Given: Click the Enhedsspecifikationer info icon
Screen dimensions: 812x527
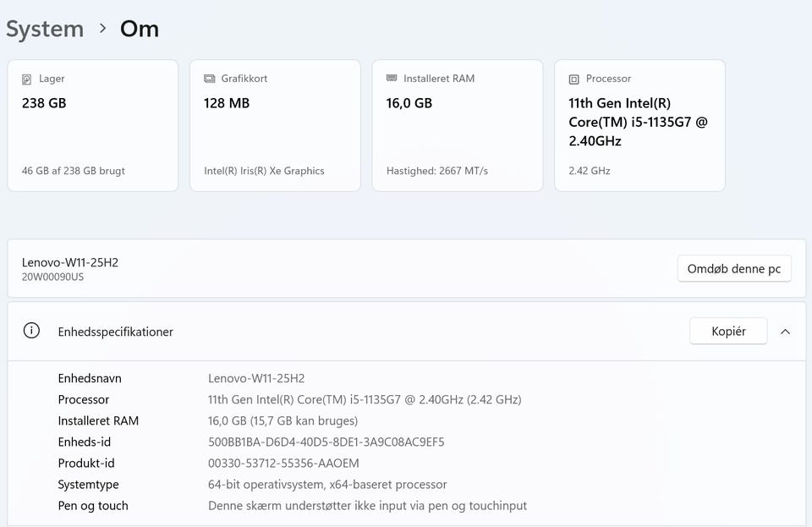Looking at the screenshot, I should [31, 331].
